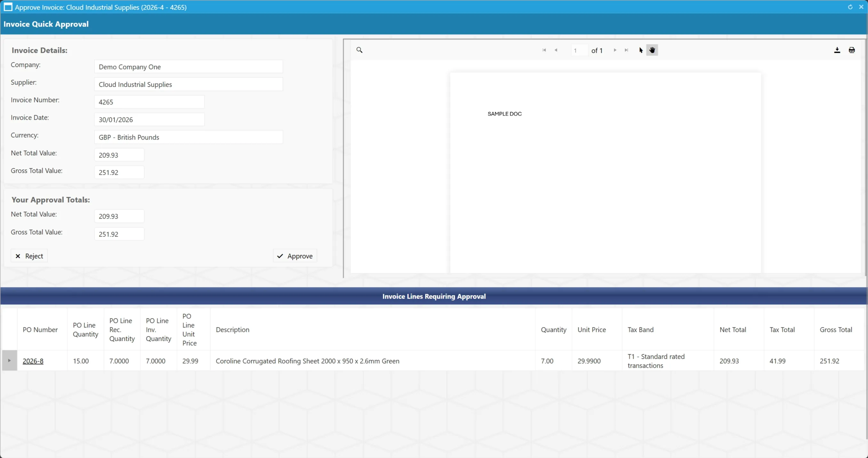Click the Description column header
This screenshot has height=458, width=868.
coord(373,330)
